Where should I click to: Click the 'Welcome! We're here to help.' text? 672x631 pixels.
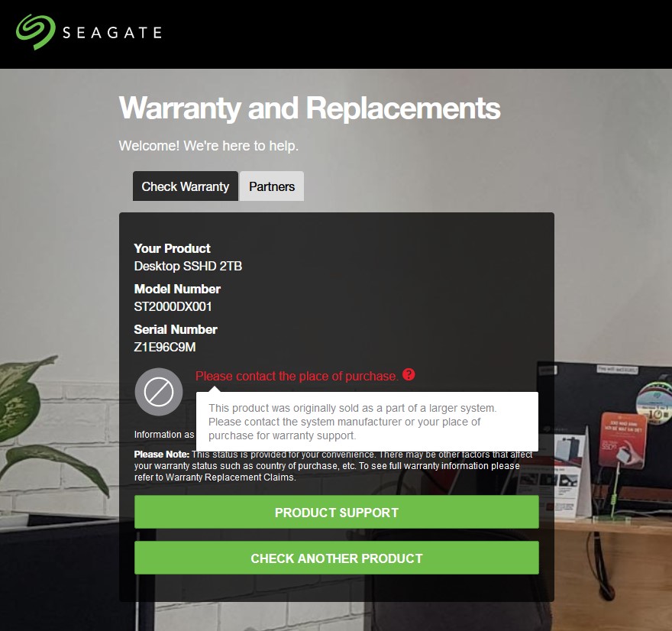[x=208, y=146]
